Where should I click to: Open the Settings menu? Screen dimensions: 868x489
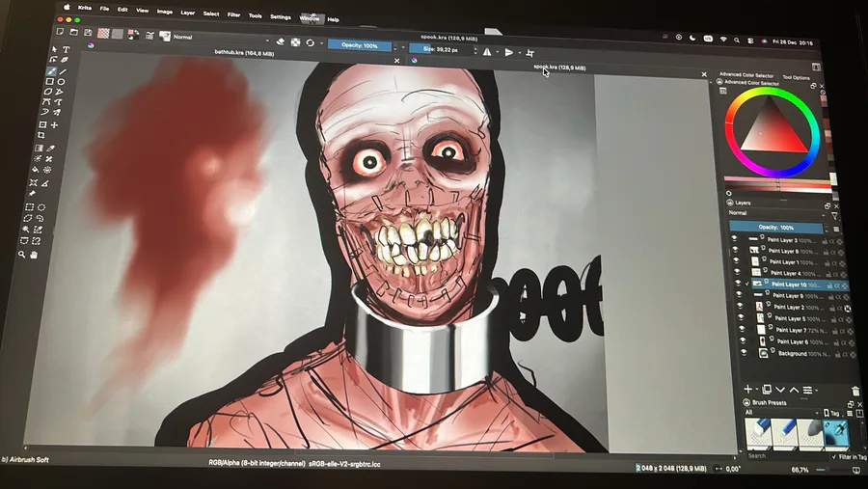point(281,16)
